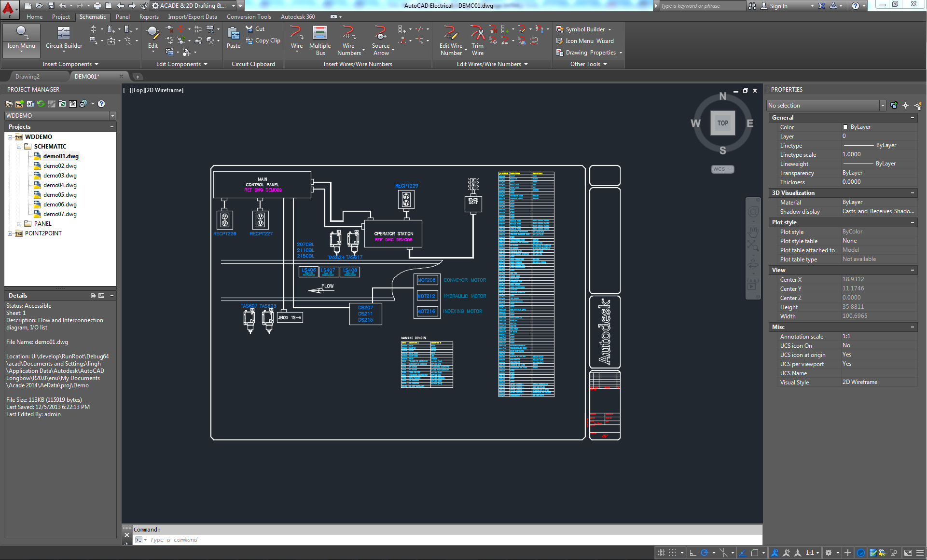Screen dimensions: 927x560
Task: Toggle annotation visibility in status bar
Action: 775,553
